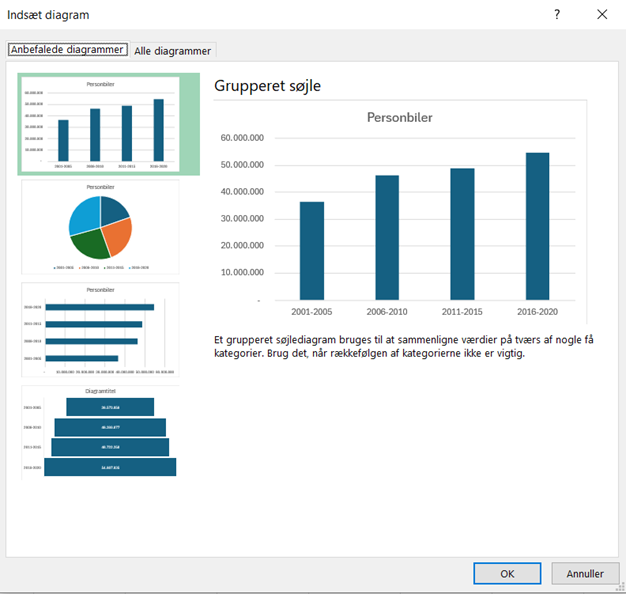Image resolution: width=626 pixels, height=594 pixels.
Task: Open the Anbefalede diagrammer tab
Action: (x=68, y=50)
